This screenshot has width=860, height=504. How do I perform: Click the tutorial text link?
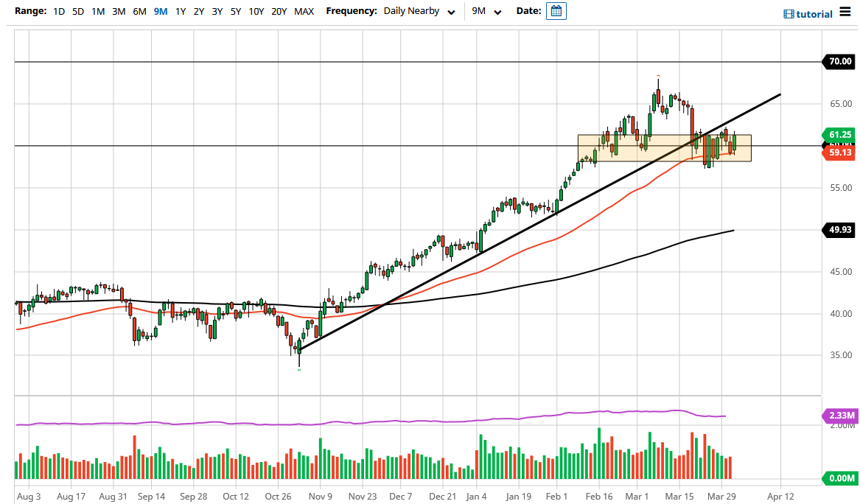pos(813,13)
